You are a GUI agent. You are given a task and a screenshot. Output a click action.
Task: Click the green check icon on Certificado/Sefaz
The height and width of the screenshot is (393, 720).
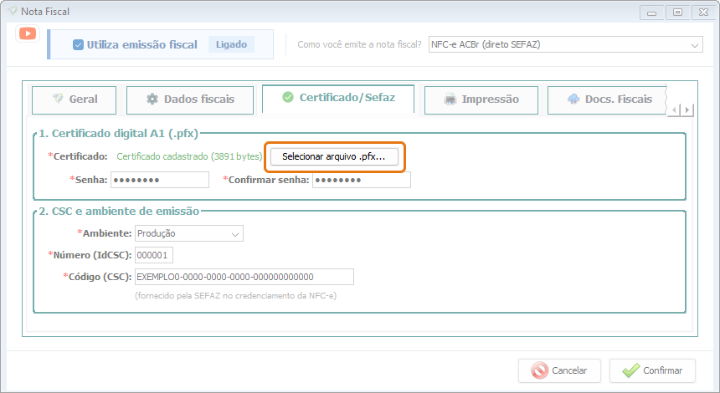[288, 97]
